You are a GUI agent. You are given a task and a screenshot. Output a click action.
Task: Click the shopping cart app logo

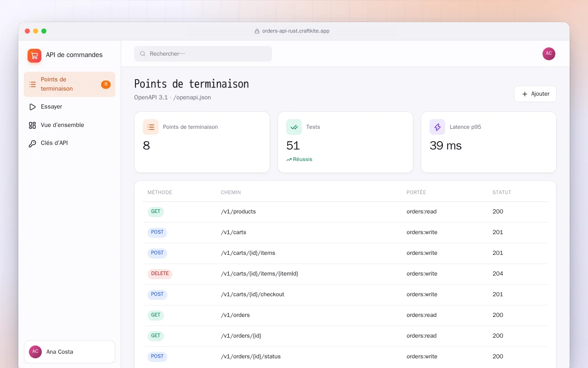(34, 56)
